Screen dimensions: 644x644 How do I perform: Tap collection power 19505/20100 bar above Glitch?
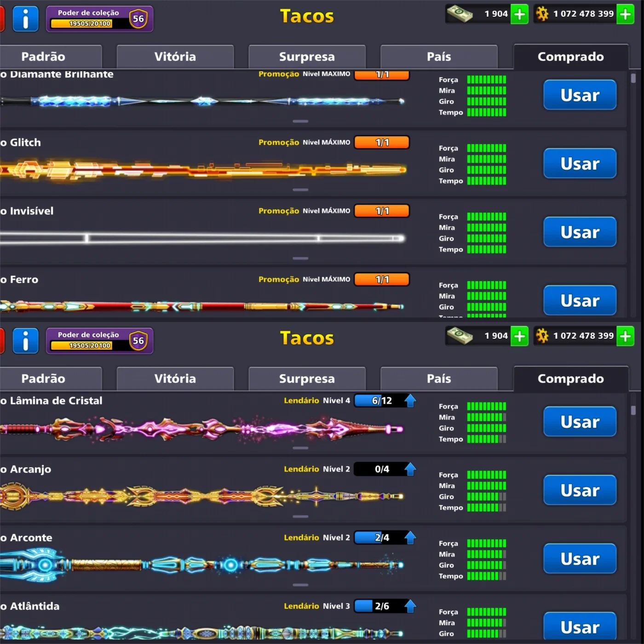click(x=90, y=23)
